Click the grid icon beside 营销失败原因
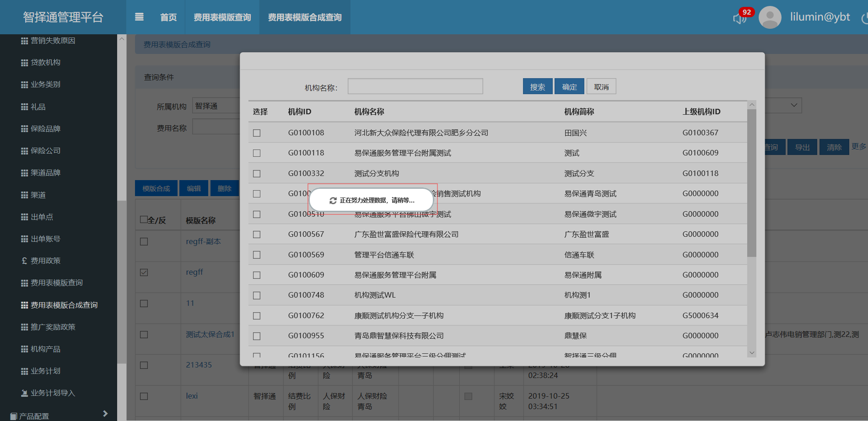868x421 pixels. point(25,41)
